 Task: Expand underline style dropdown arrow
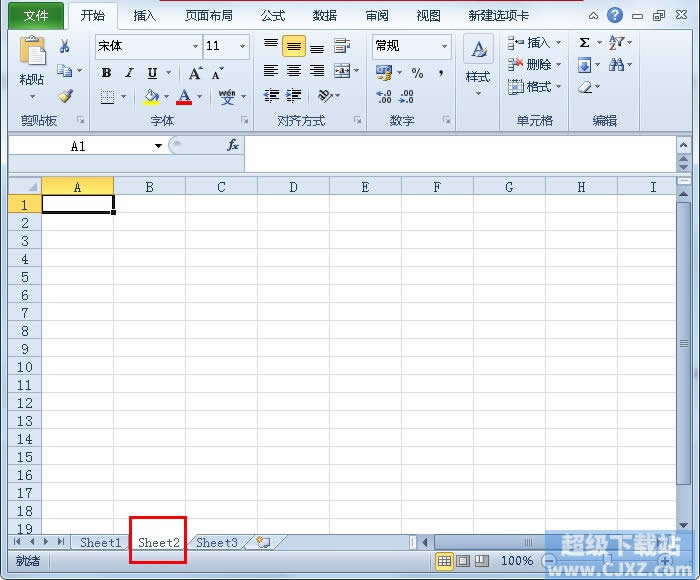click(x=168, y=73)
